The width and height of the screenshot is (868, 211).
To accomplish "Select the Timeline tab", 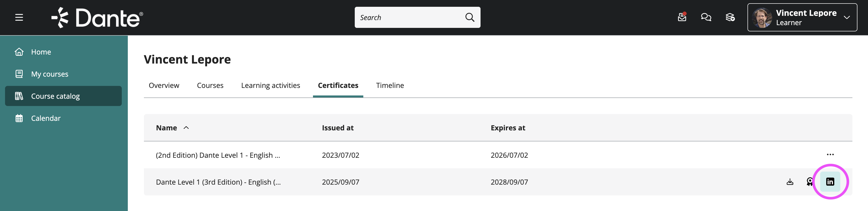I will (389, 85).
